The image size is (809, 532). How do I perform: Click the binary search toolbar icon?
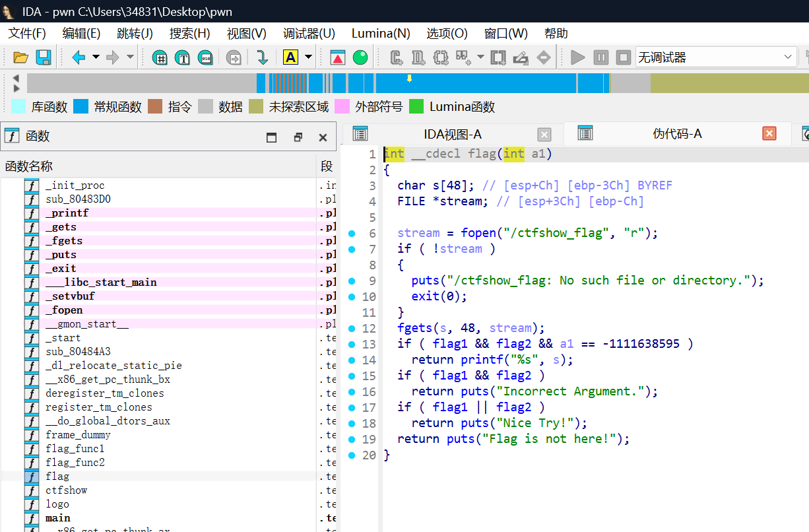click(x=205, y=57)
